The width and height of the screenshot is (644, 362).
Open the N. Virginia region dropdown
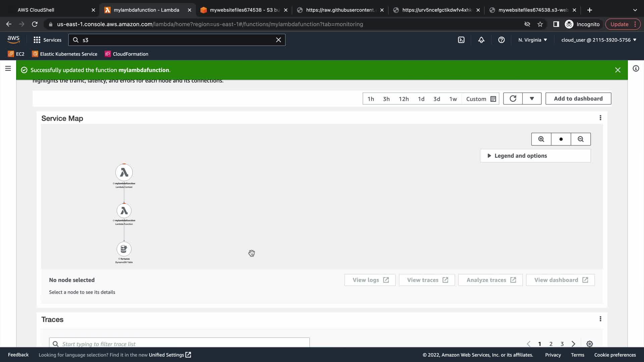(532, 40)
